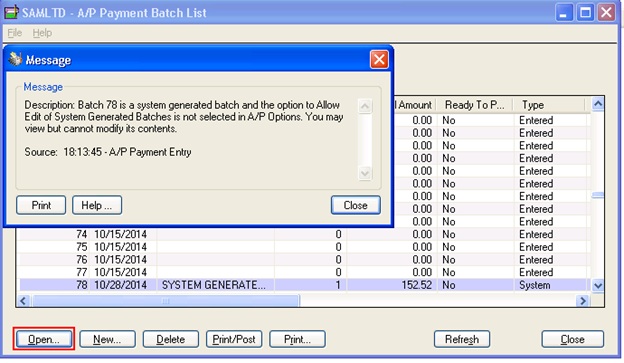Click the Type column header
Screen dimensions: 624x363
[549, 105]
